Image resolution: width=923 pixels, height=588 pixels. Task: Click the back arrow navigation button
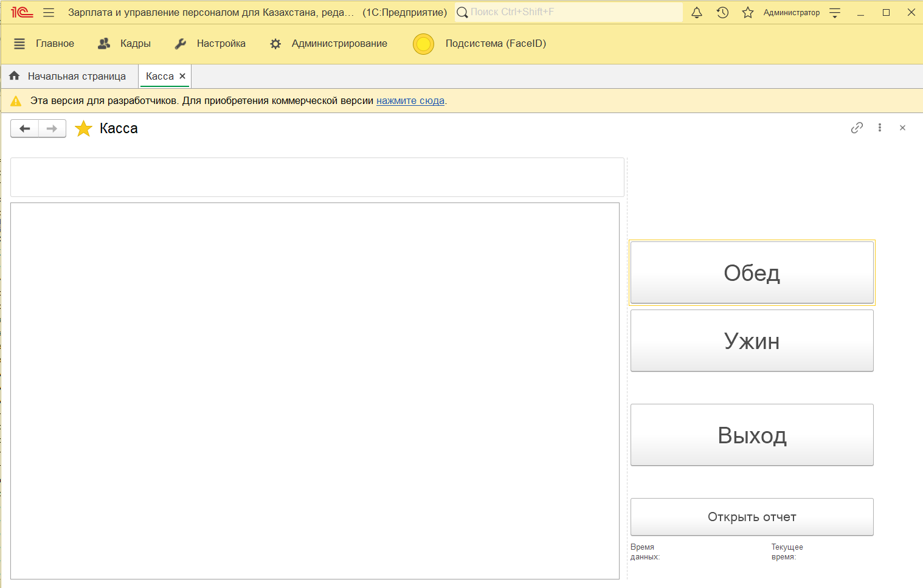pyautogui.click(x=25, y=128)
